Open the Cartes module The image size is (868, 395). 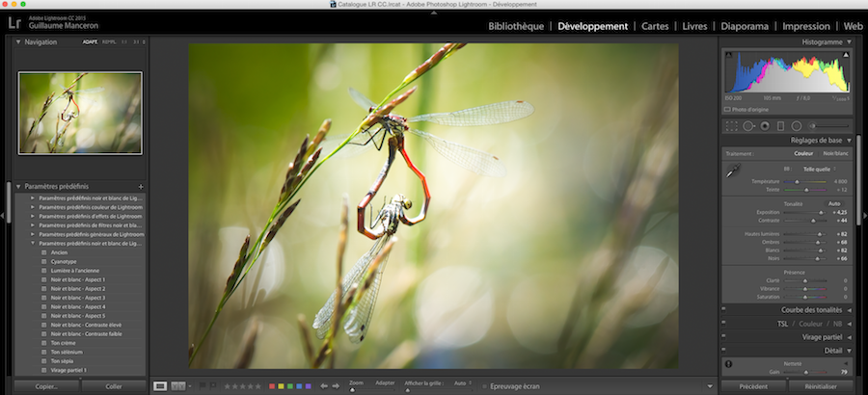(x=655, y=26)
